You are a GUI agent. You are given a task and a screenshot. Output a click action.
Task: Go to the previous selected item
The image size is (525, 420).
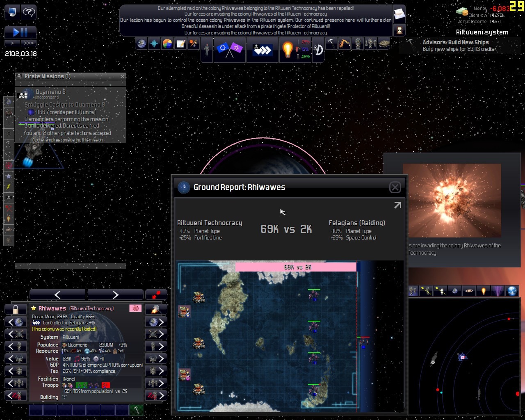pos(57,294)
